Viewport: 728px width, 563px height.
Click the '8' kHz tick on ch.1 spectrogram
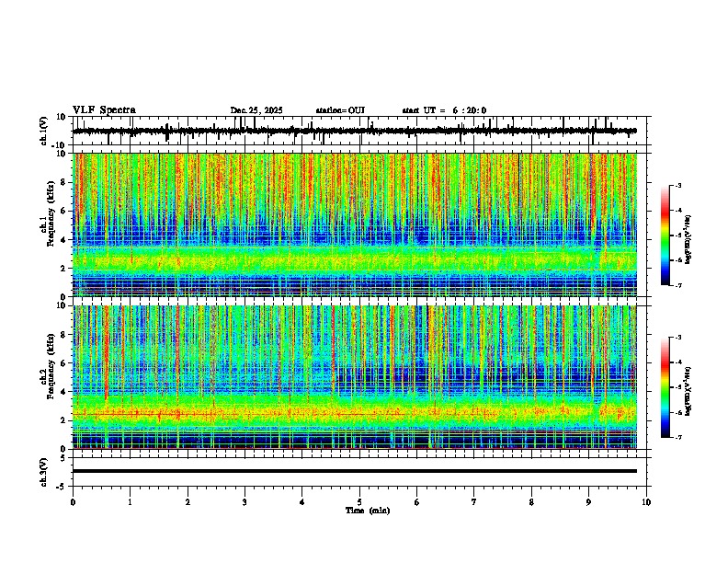63,182
